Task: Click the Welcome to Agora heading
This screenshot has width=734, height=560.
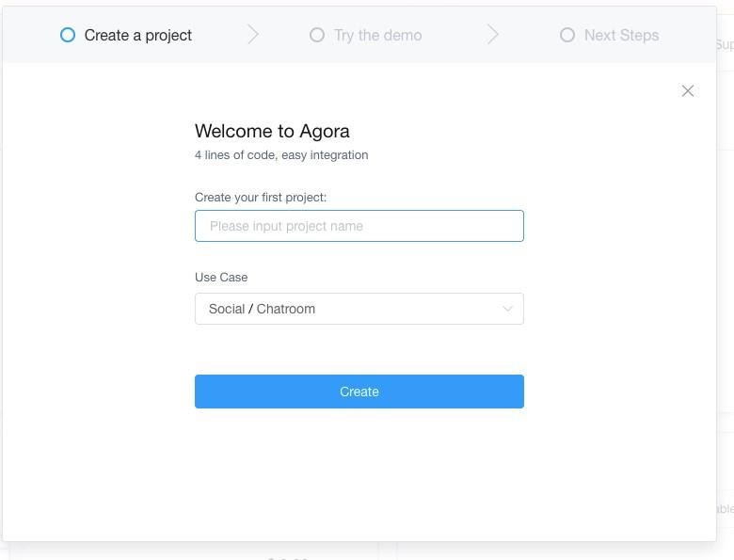Action: 272,131
